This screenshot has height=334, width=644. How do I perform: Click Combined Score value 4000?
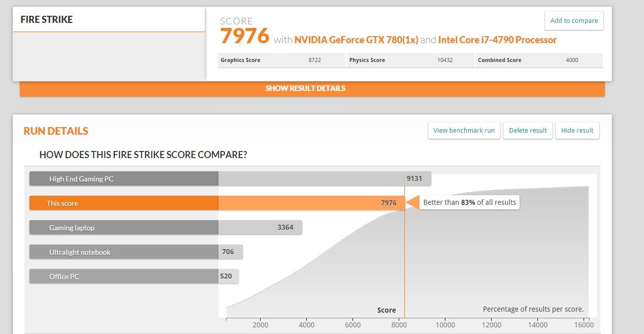[572, 60]
